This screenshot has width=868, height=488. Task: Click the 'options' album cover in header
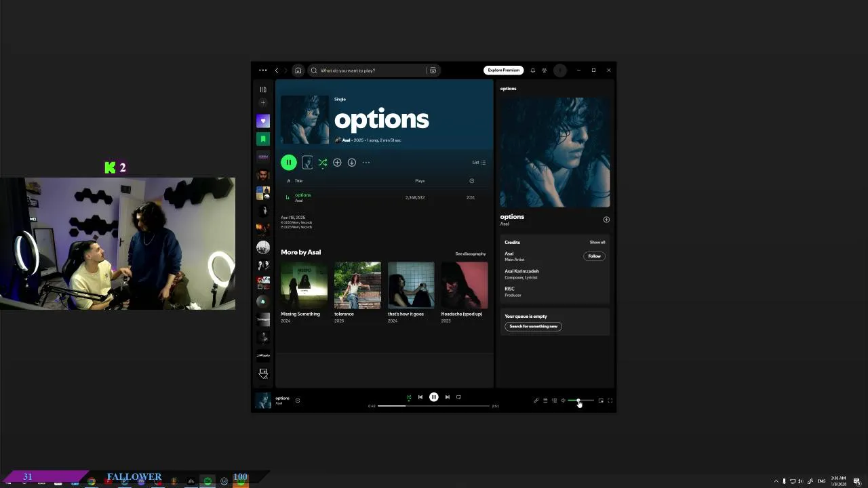click(x=305, y=119)
